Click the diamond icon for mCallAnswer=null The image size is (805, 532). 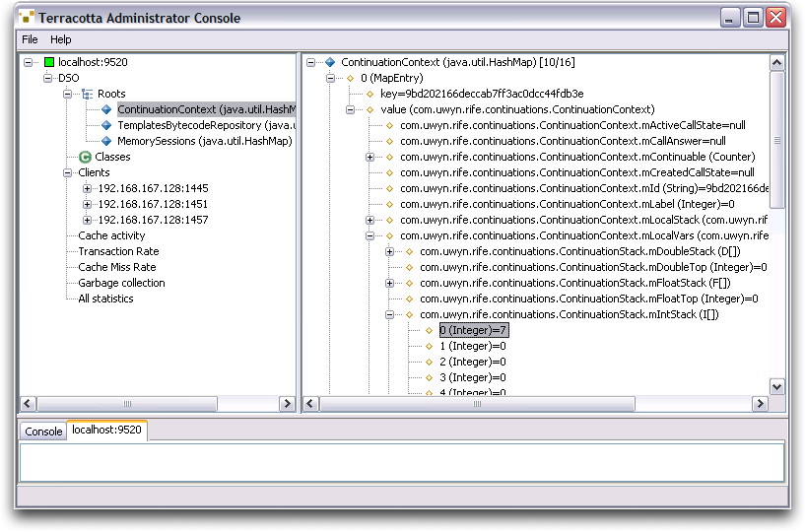(389, 141)
